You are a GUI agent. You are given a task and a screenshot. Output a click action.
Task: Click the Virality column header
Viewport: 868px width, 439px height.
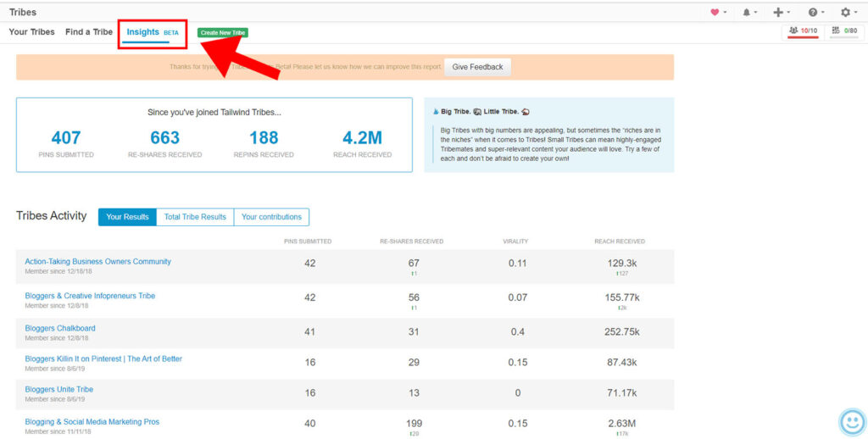coord(515,242)
